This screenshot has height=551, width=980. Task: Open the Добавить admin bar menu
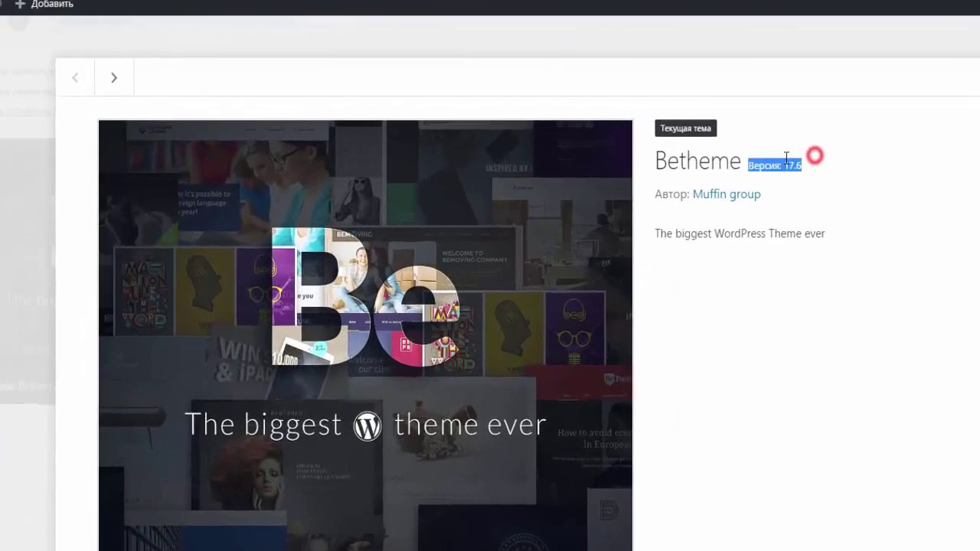tap(44, 5)
